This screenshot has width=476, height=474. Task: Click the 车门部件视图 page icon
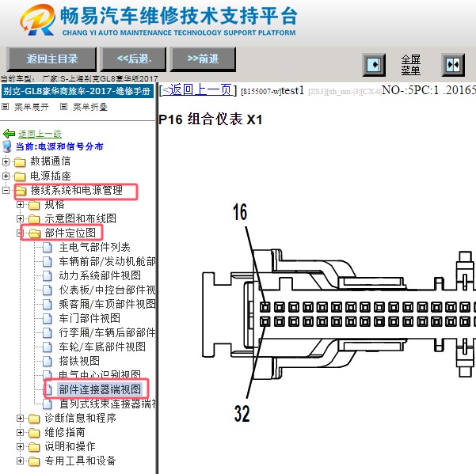(47, 319)
